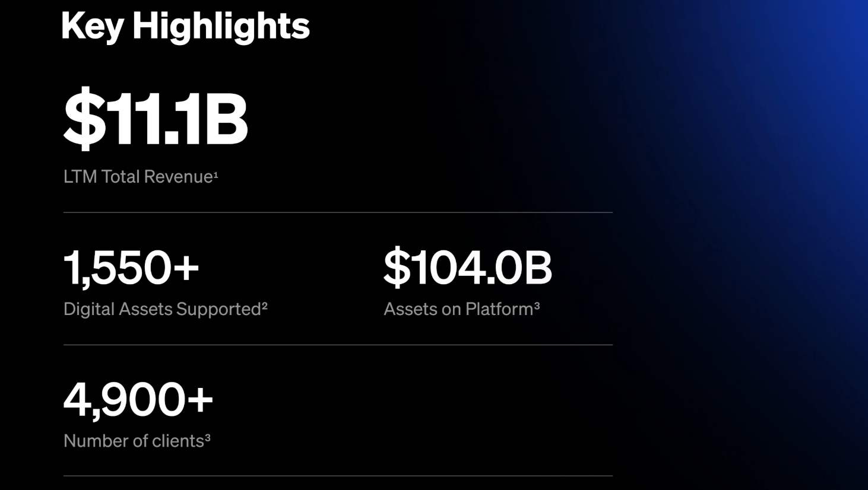Click the "Assets on Platform" label
The image size is (868, 490).
pyautogui.click(x=458, y=309)
